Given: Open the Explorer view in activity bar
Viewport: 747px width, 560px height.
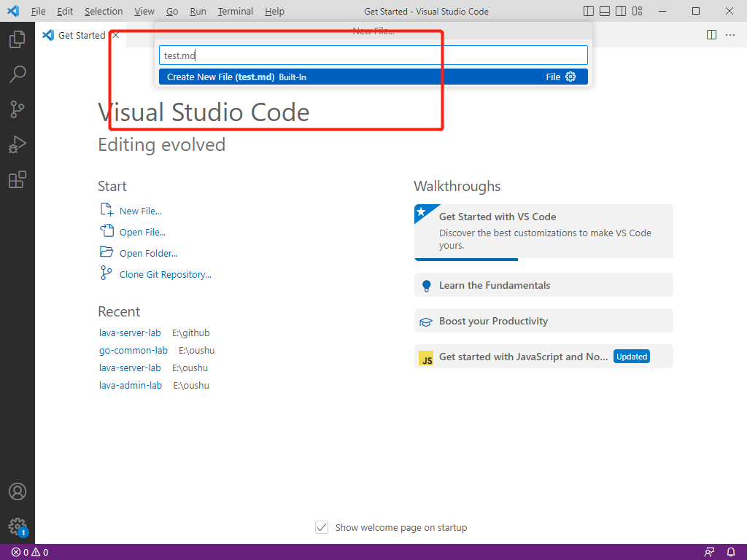Looking at the screenshot, I should (18, 39).
